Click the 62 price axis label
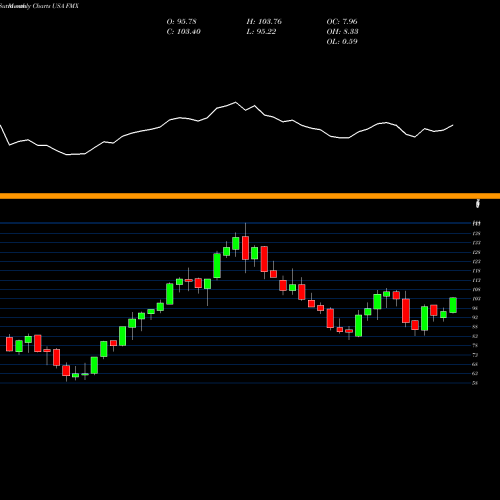 [x=475, y=374]
